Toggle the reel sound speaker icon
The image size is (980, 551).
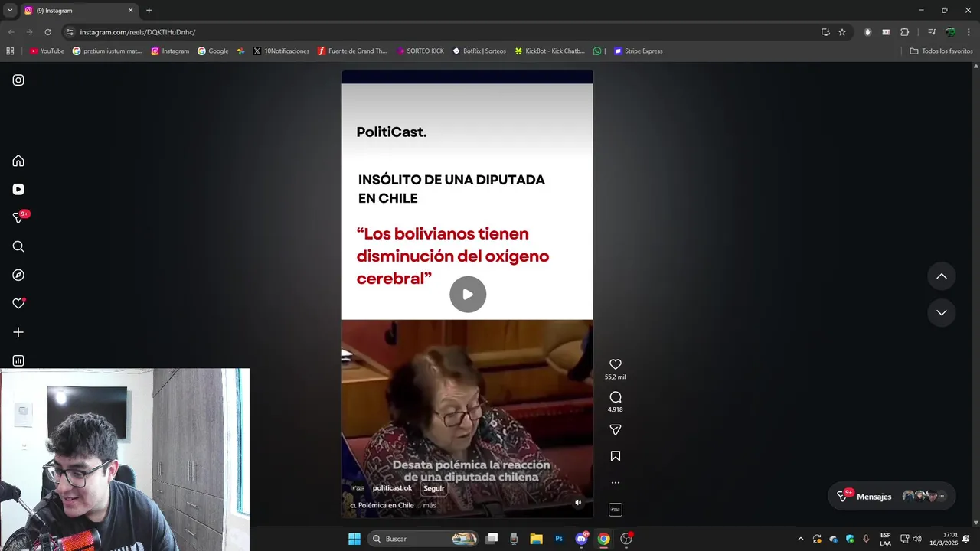(578, 503)
